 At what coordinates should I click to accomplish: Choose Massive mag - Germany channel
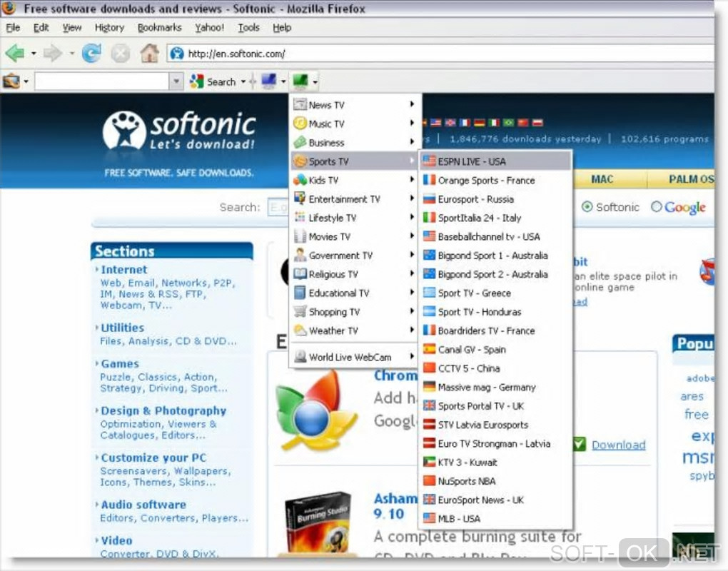coord(495,387)
